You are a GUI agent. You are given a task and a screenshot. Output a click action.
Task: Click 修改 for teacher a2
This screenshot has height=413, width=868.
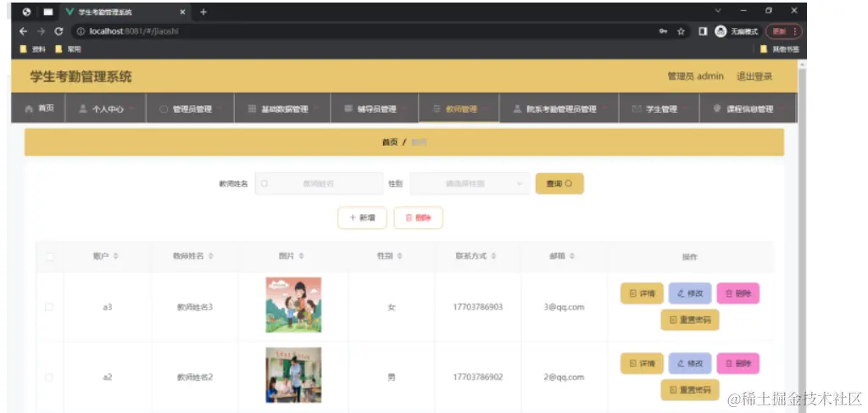point(690,364)
